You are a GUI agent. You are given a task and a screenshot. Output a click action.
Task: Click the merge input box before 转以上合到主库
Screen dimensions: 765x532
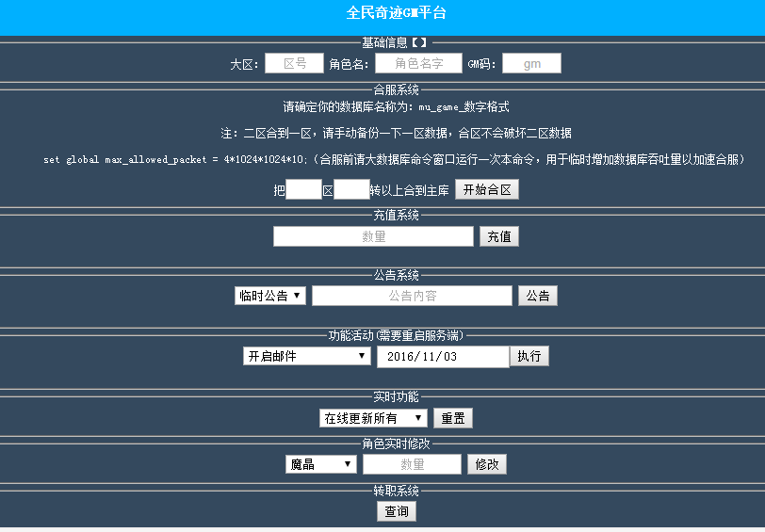(x=351, y=189)
